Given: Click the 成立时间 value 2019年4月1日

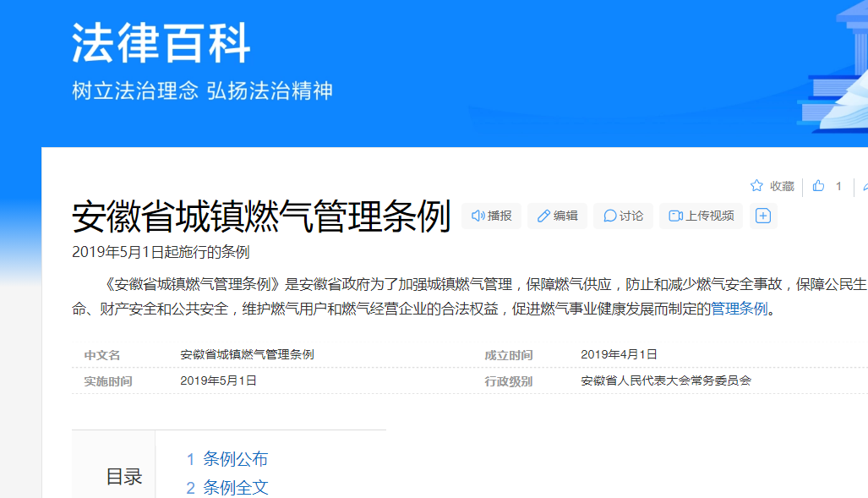Looking at the screenshot, I should pyautogui.click(x=619, y=354).
